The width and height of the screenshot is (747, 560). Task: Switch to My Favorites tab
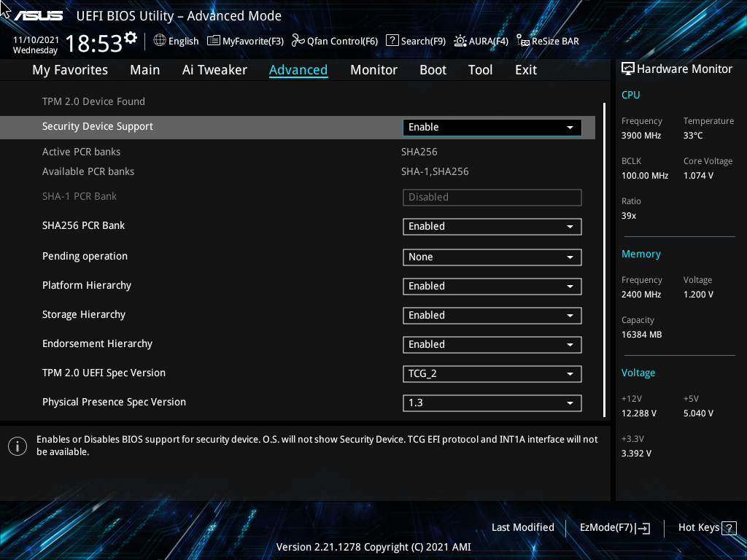click(70, 70)
